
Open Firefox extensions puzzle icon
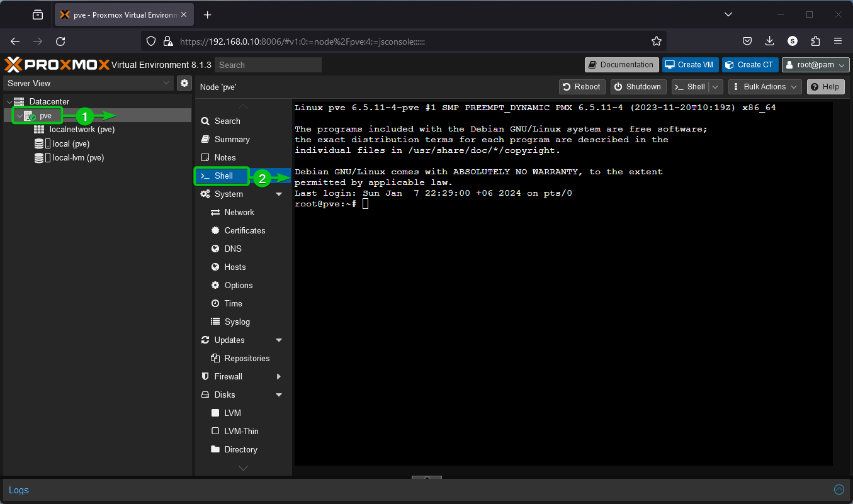(x=815, y=41)
